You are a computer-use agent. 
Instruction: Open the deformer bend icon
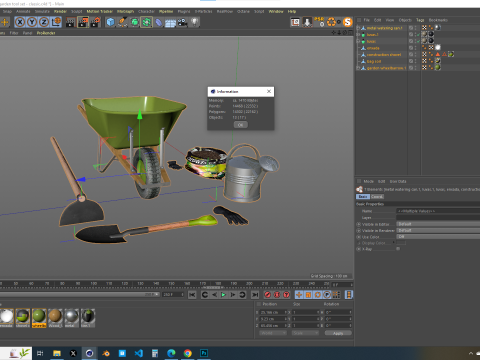point(159,22)
